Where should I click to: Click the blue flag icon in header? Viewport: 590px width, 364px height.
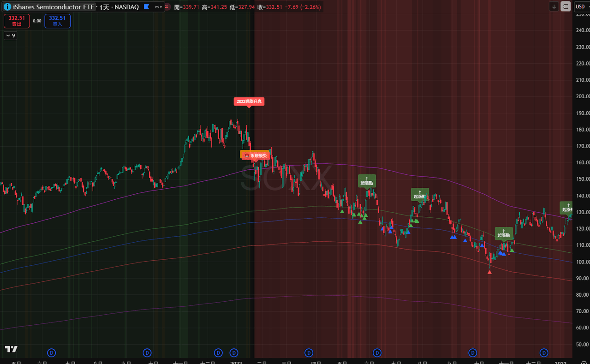coord(147,7)
